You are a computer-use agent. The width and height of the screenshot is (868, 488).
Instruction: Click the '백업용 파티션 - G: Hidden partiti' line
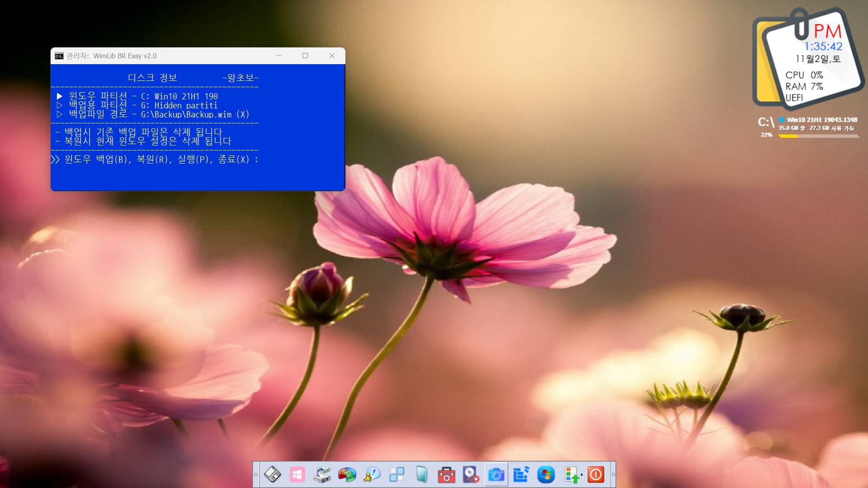(x=137, y=105)
